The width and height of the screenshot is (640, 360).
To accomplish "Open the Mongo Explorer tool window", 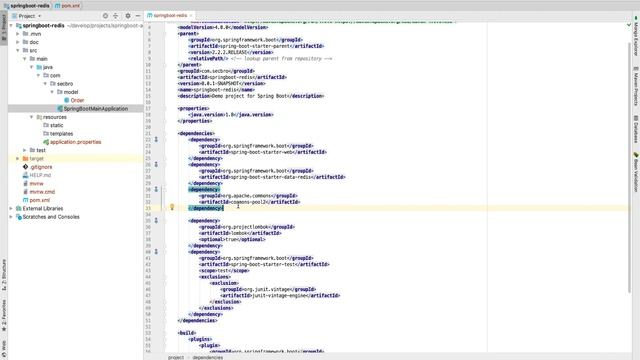I will tap(636, 36).
